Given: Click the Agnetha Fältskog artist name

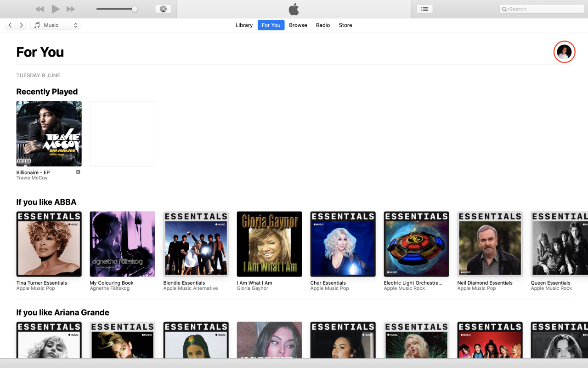Looking at the screenshot, I should click(110, 288).
